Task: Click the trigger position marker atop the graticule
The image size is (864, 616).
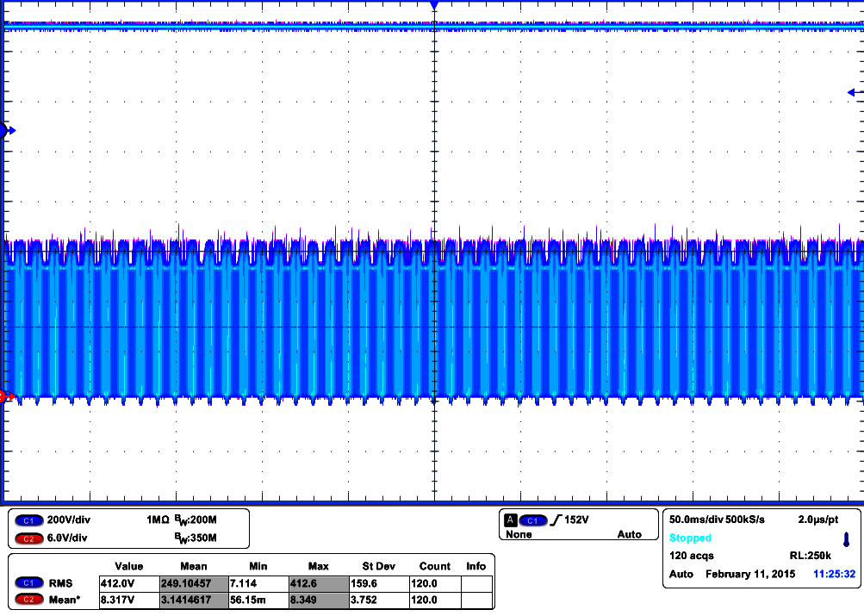Action: [434, 5]
